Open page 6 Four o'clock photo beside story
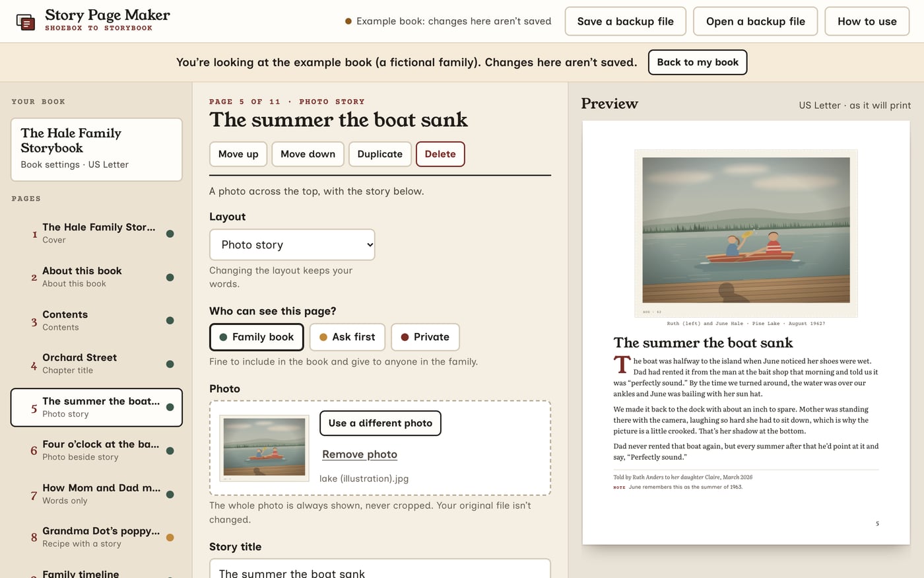 click(x=96, y=451)
